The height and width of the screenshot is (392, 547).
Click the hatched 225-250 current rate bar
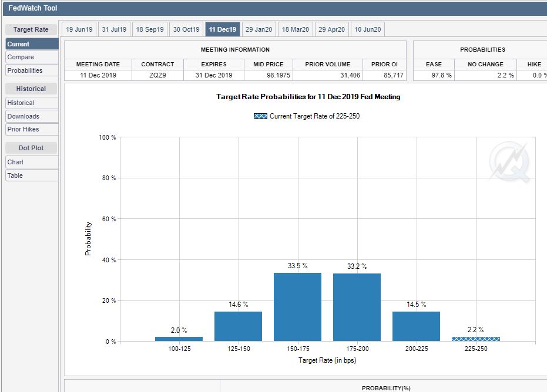click(475, 339)
